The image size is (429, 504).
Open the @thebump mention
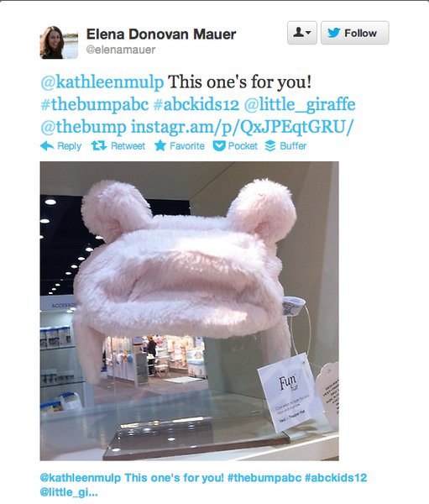(x=84, y=128)
